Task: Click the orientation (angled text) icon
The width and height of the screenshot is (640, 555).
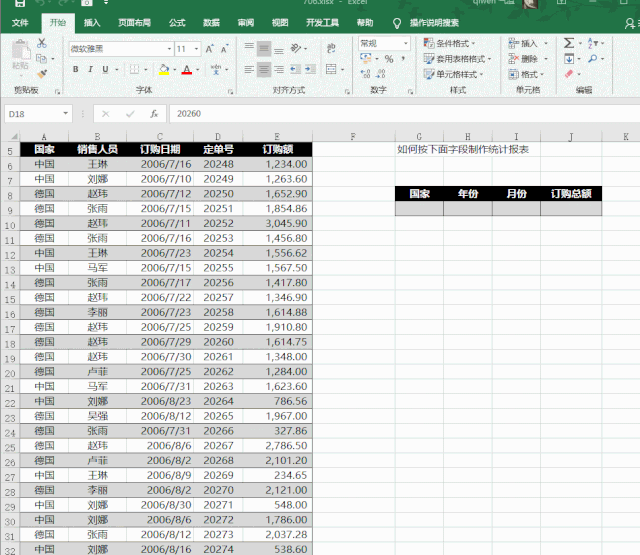Action: [x=296, y=49]
